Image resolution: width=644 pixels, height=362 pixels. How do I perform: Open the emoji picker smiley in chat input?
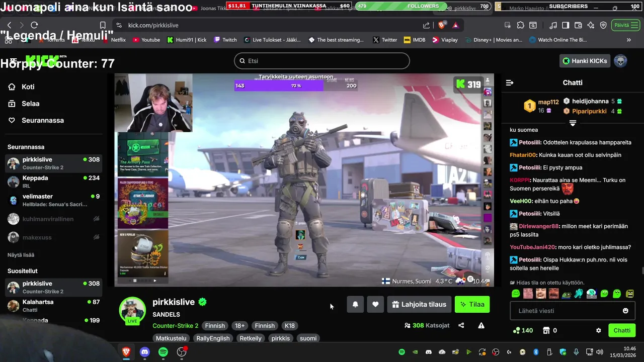[625, 311]
